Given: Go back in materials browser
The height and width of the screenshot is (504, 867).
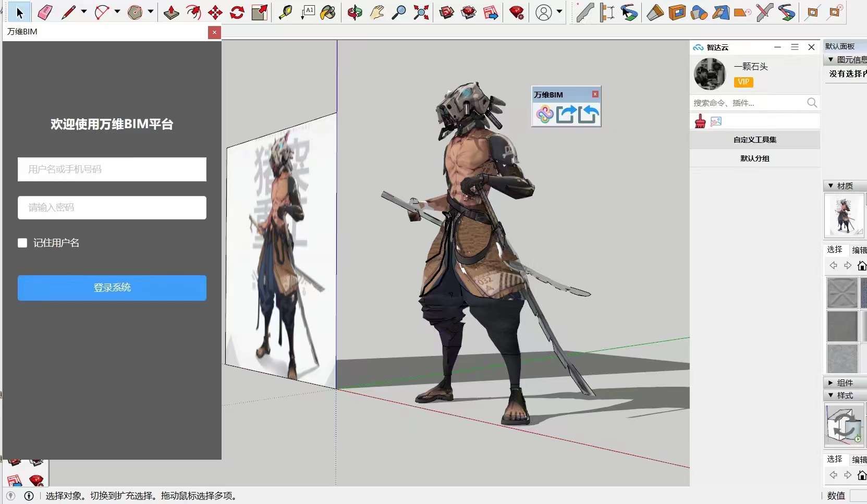Looking at the screenshot, I should 834,266.
